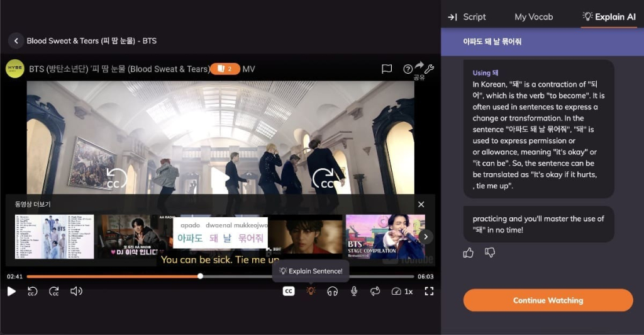Rewind to previous caption in control bar
The image size is (644, 335).
pyautogui.click(x=33, y=292)
